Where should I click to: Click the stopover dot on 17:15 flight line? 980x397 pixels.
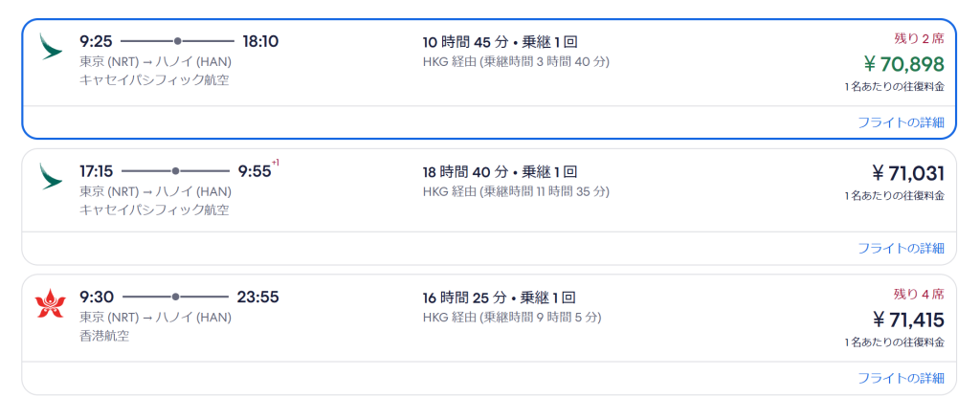(x=175, y=171)
